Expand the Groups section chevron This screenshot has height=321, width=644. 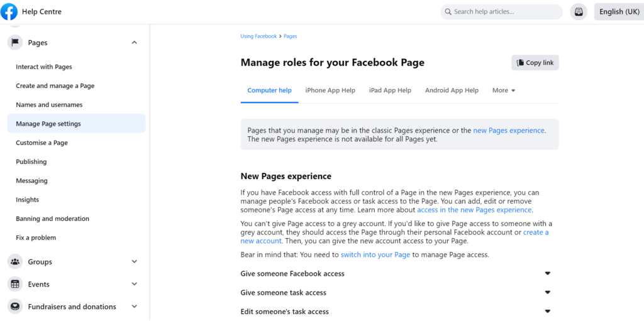pyautogui.click(x=134, y=262)
